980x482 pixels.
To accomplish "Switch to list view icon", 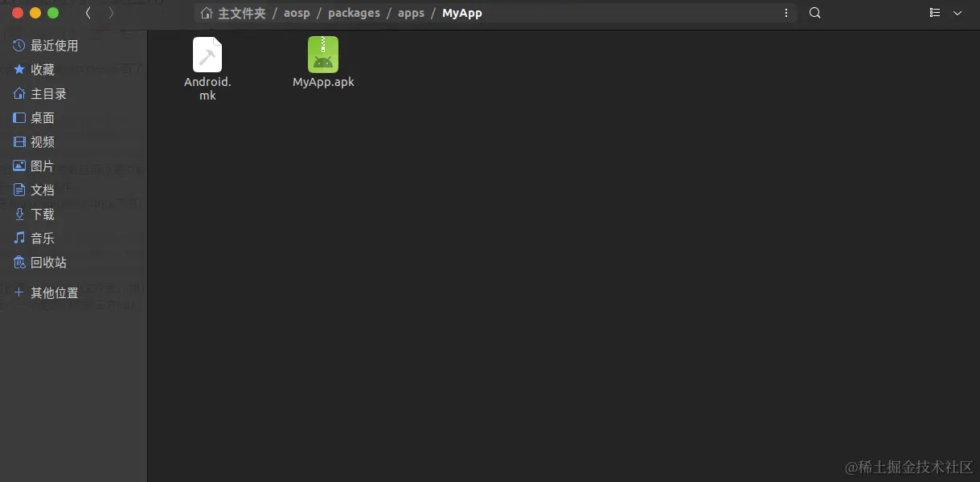I will [x=935, y=13].
